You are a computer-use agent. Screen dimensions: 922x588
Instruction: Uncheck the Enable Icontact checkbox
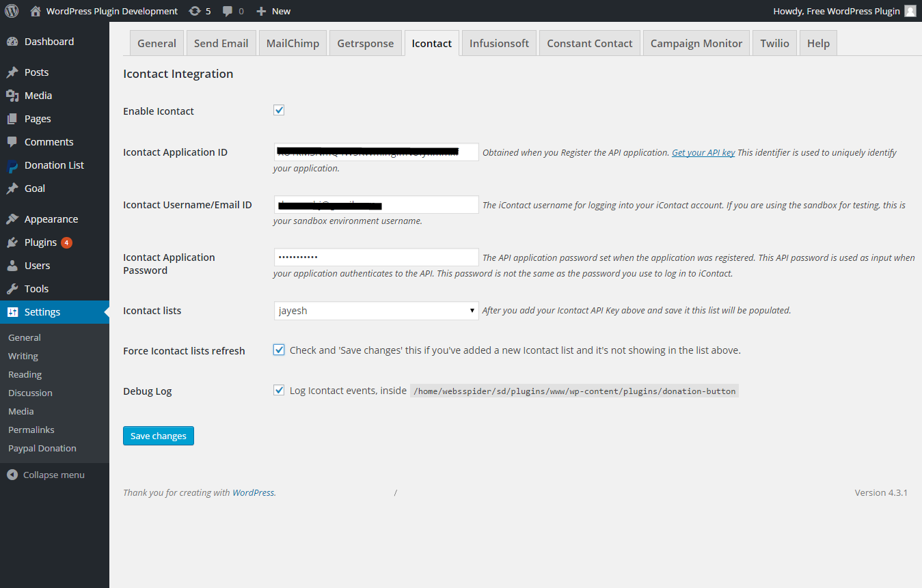pyautogui.click(x=279, y=110)
